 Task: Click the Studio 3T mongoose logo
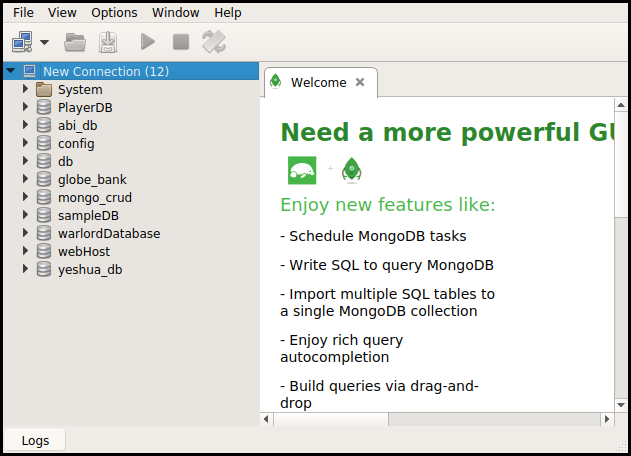(302, 170)
